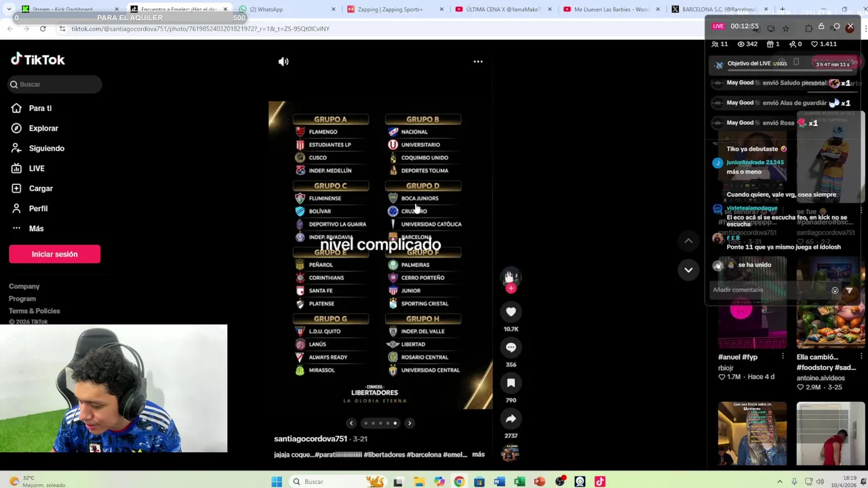Open the Windows Start menu

(x=277, y=482)
